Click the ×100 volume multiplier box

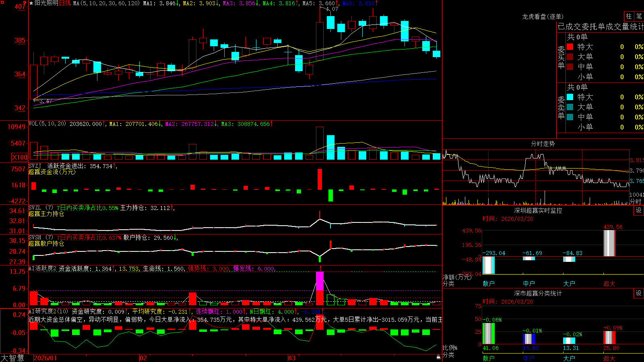pyautogui.click(x=20, y=157)
